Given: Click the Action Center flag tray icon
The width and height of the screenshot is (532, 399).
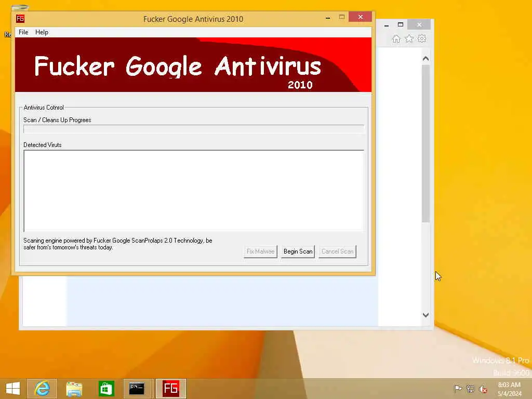Looking at the screenshot, I should [x=458, y=389].
